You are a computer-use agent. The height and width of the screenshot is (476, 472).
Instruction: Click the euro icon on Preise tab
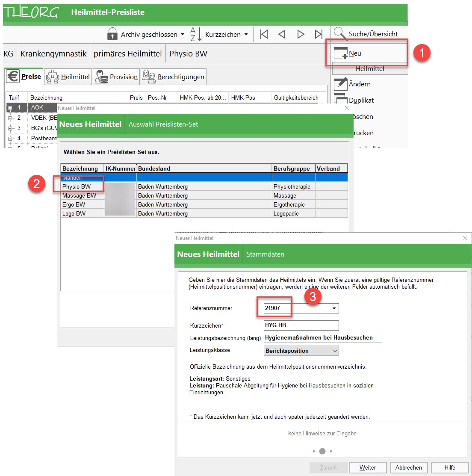[x=13, y=76]
